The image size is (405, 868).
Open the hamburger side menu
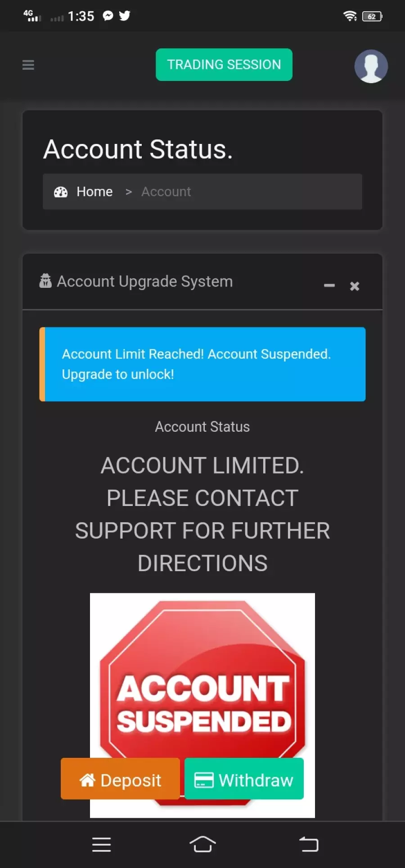pos(28,65)
